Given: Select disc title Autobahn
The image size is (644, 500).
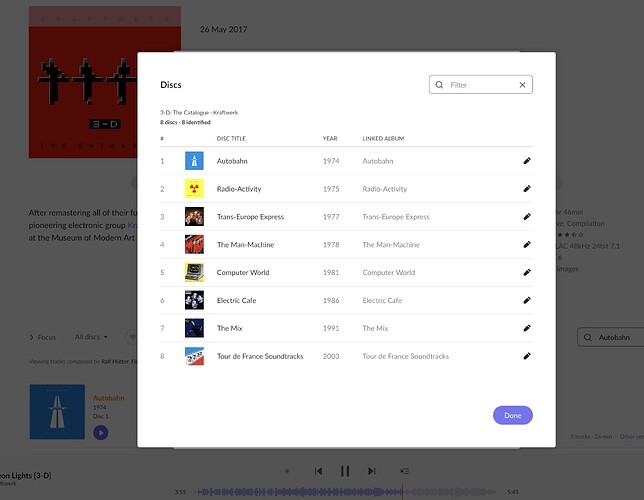Looking at the screenshot, I should [232, 161].
